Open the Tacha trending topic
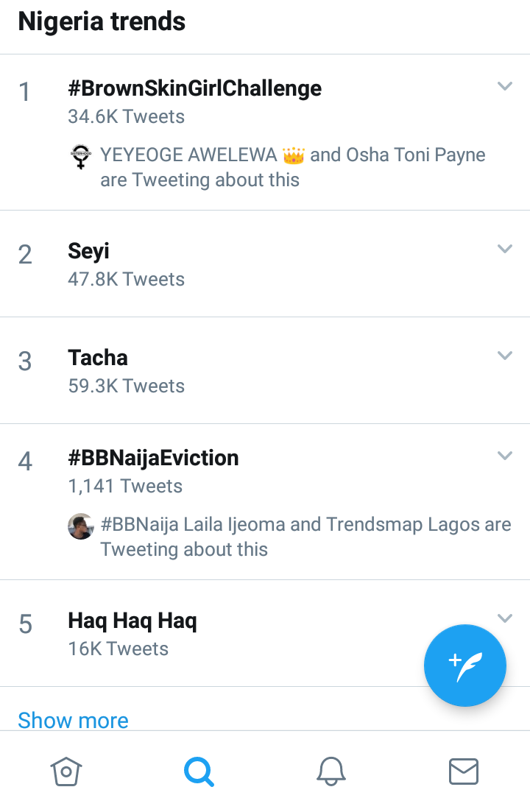The width and height of the screenshot is (530, 812). (98, 358)
